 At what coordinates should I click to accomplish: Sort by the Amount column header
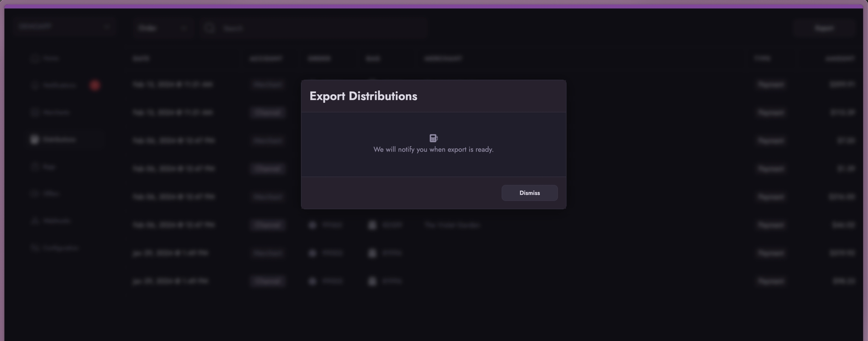(x=839, y=58)
